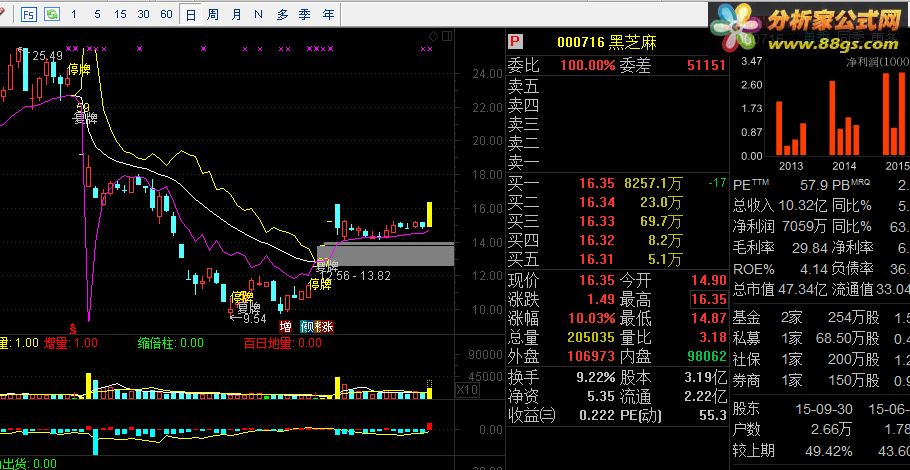Viewport: 910px width, 470px height.
Task: Click the 换手 value 9.22%
Action: tap(595, 378)
